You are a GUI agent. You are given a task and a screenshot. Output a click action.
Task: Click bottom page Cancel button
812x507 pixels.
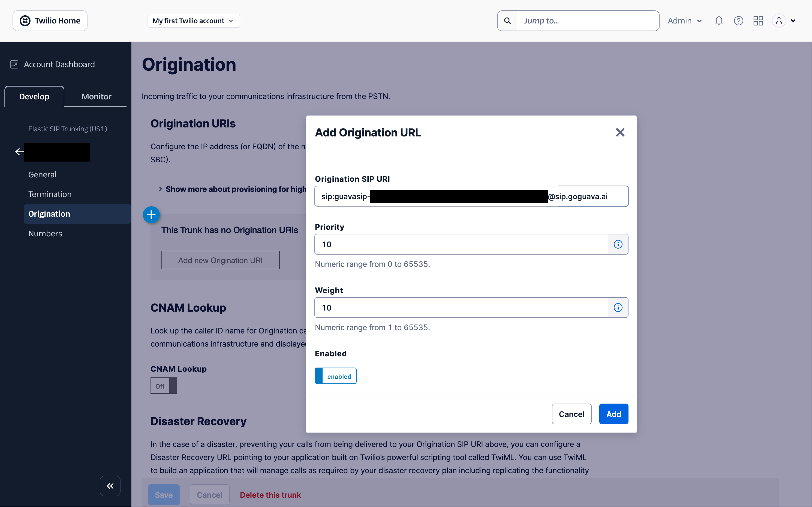coord(210,495)
